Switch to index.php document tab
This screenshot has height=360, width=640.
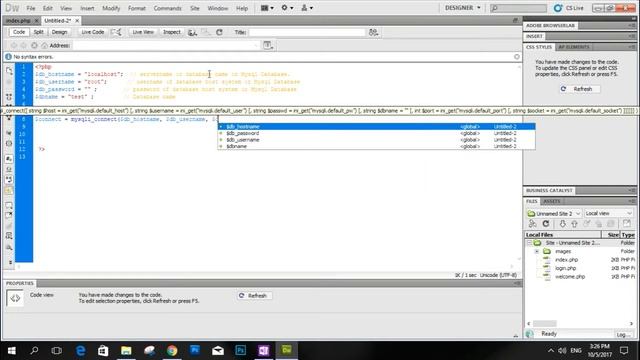coord(18,20)
